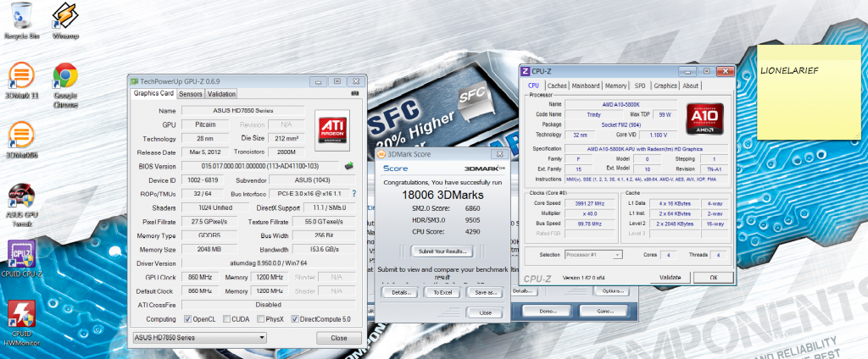This screenshot has height=359, width=868.
Task: Click Options in background 3DMark06 window
Action: 614,291
